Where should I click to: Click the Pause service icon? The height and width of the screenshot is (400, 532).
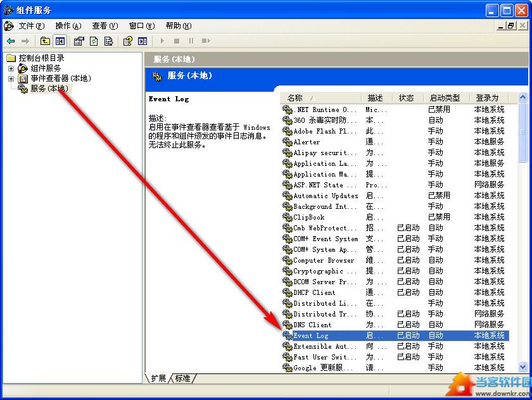[x=191, y=41]
